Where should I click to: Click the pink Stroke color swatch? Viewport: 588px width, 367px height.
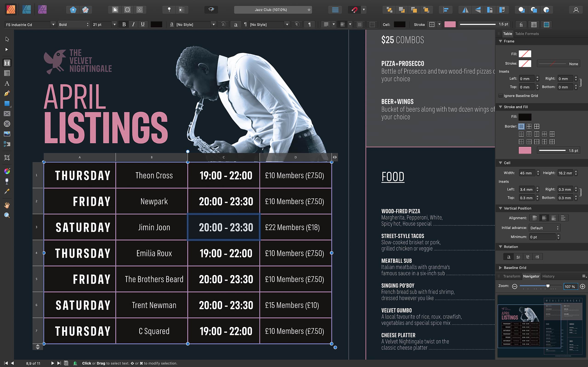coord(450,25)
